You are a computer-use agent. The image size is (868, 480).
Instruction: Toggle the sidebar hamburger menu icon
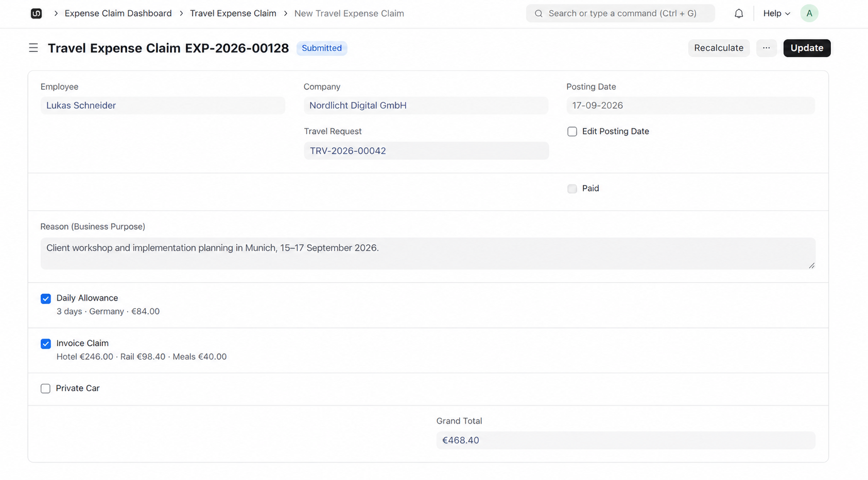[33, 48]
